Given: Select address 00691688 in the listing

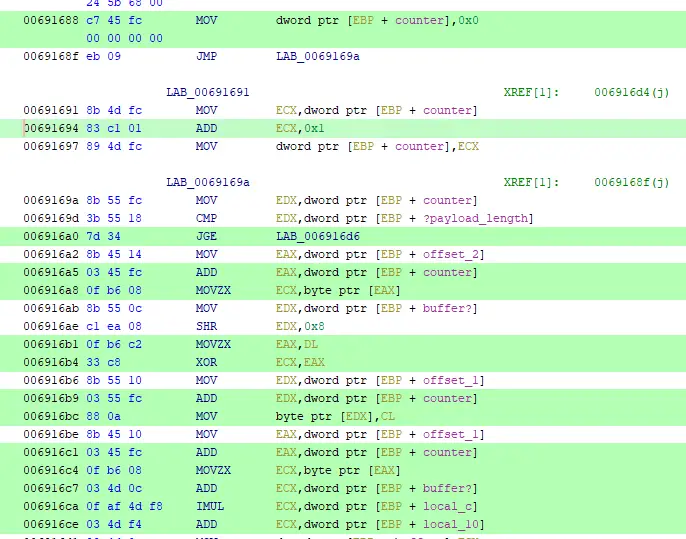Looking at the screenshot, I should coord(51,21).
